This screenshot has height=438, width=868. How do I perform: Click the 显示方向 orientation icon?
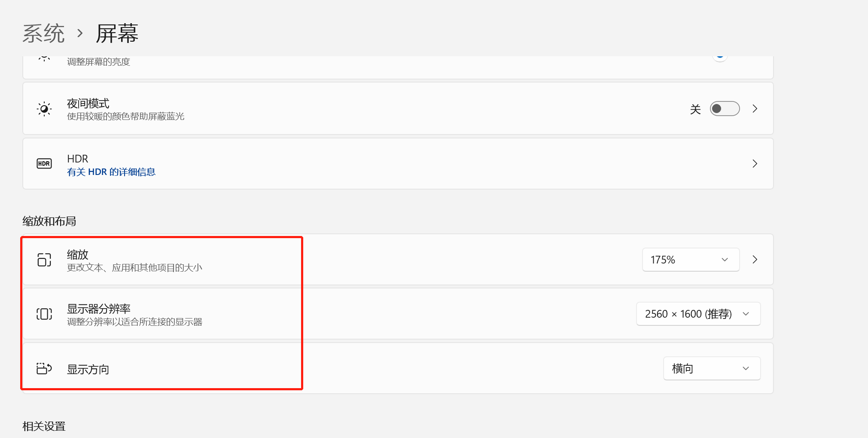pos(44,368)
